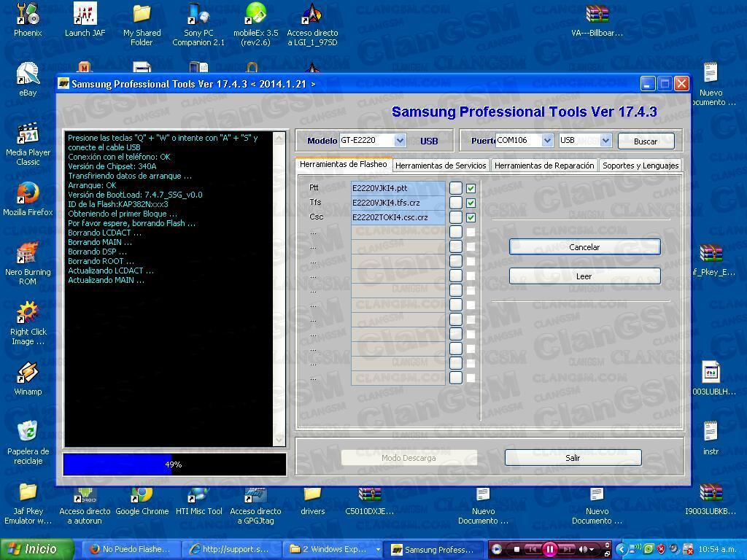The height and width of the screenshot is (560, 747).
Task: Open the Modelo GT-E2220 dropdown
Action: (398, 140)
